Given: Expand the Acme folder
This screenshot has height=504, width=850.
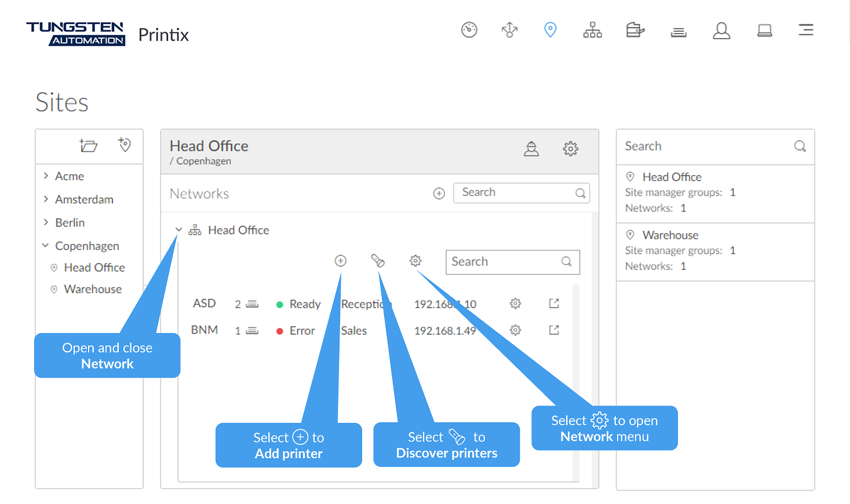Looking at the screenshot, I should pos(46,176).
